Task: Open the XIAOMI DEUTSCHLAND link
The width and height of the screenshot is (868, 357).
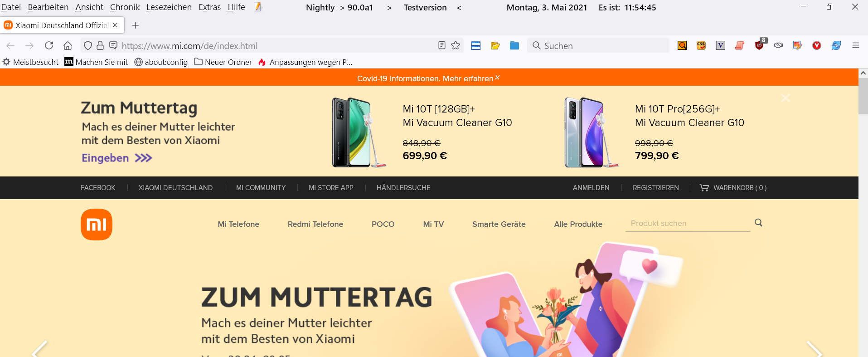Action: click(x=175, y=188)
